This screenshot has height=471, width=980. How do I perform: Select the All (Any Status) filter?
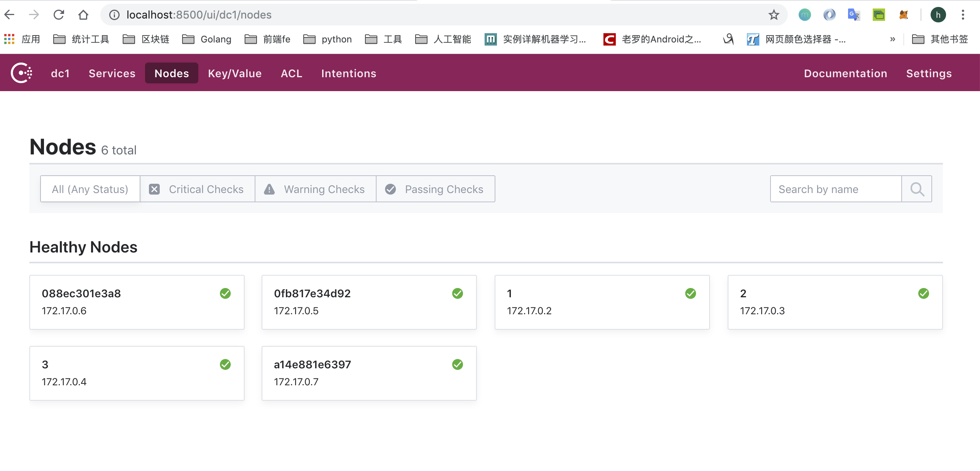(90, 189)
